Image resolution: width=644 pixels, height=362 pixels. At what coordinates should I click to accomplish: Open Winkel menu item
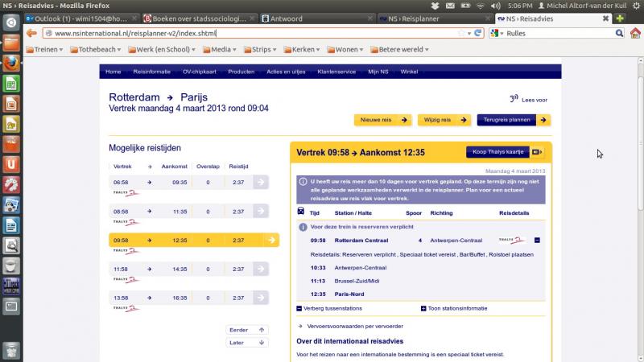point(409,72)
